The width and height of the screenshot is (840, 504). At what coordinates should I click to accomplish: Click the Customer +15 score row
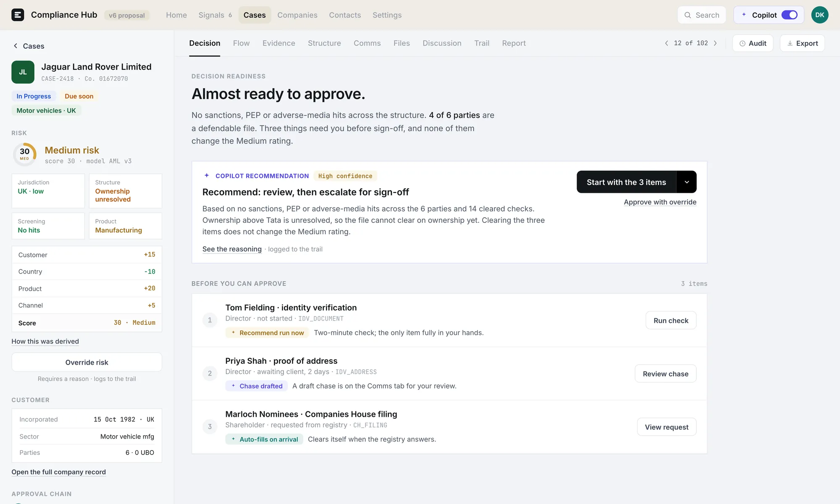point(87,255)
